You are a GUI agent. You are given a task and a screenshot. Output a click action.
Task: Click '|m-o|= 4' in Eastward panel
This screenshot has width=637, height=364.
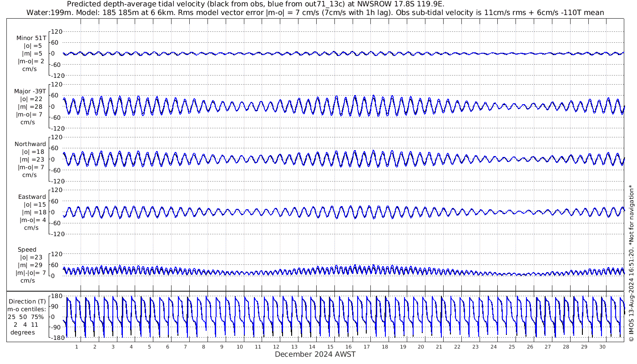point(33,220)
